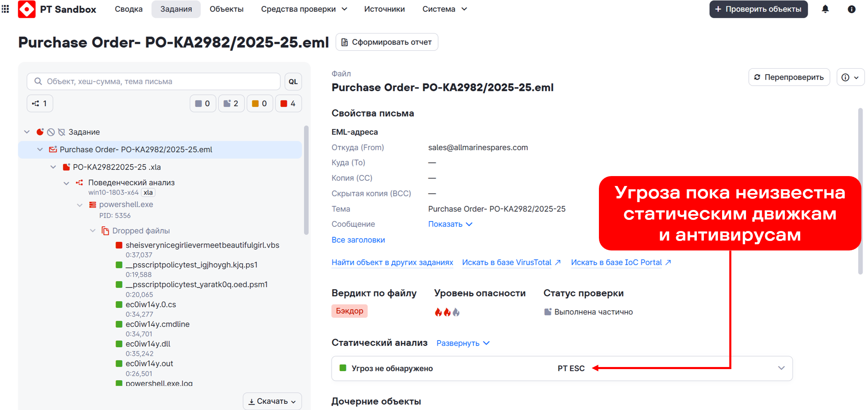Click the danger level flames indicator
Image resolution: width=868 pixels, height=410 pixels.
pyautogui.click(x=447, y=312)
